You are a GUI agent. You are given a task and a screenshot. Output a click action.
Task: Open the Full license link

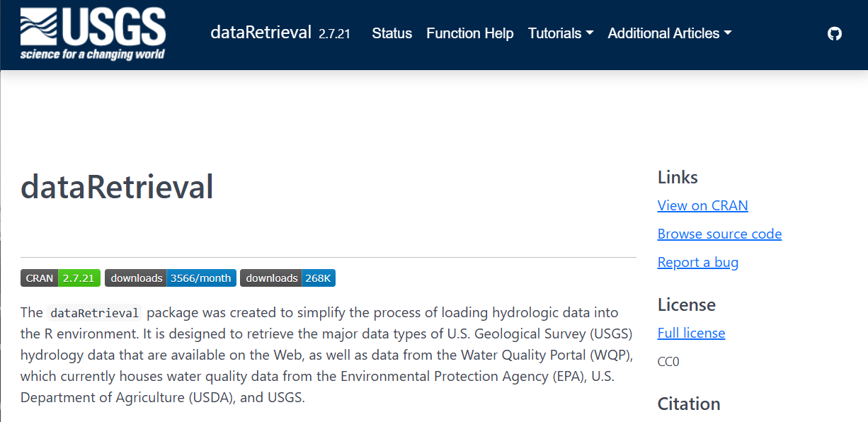691,333
